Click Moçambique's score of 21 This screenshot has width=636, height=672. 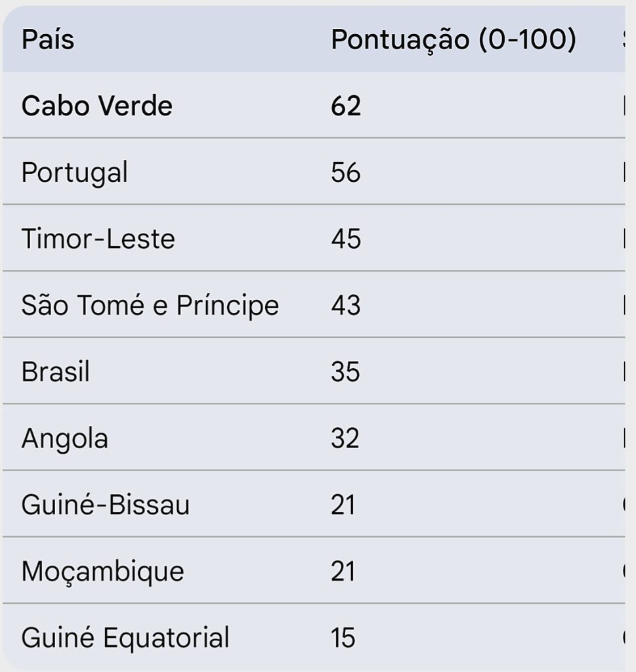(343, 572)
